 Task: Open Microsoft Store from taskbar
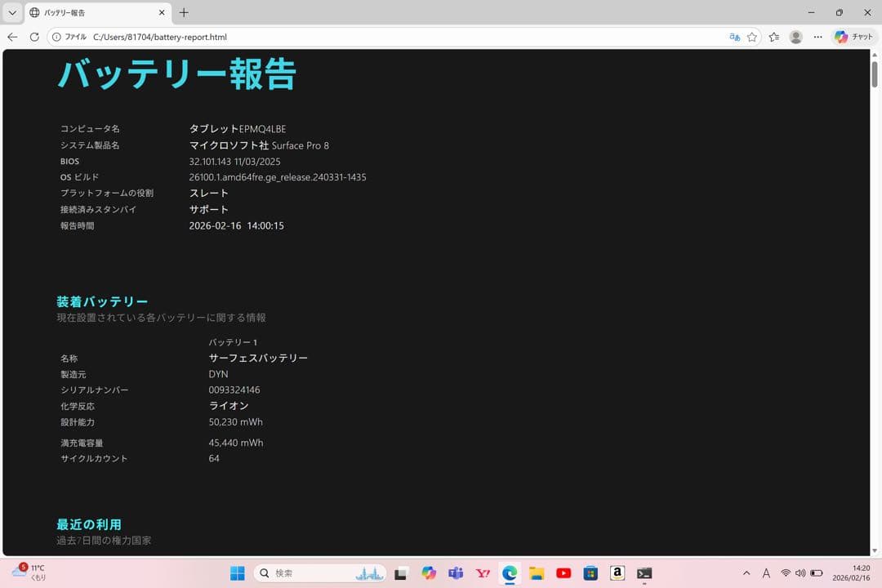coord(590,573)
